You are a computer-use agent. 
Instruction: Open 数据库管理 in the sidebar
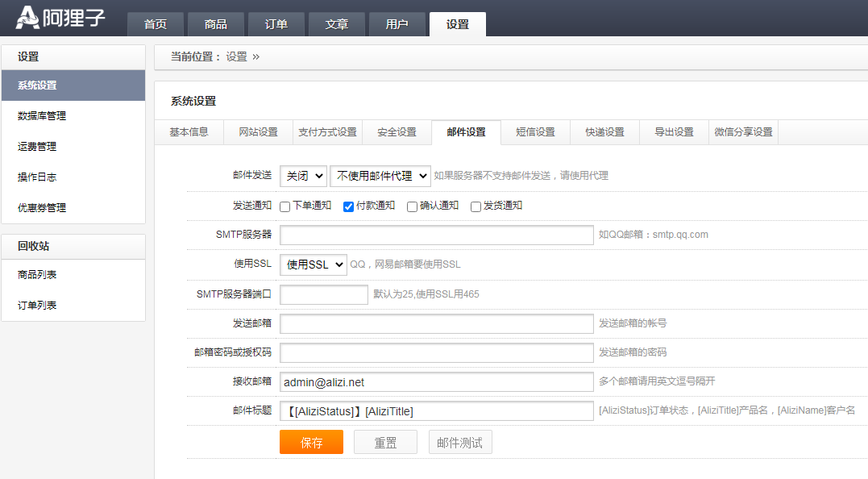(x=42, y=116)
